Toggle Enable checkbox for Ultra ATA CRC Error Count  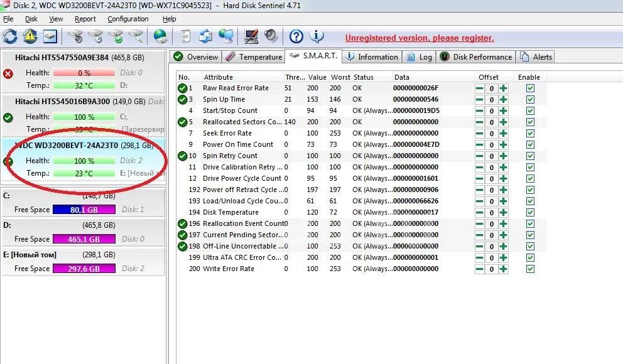[x=530, y=257]
